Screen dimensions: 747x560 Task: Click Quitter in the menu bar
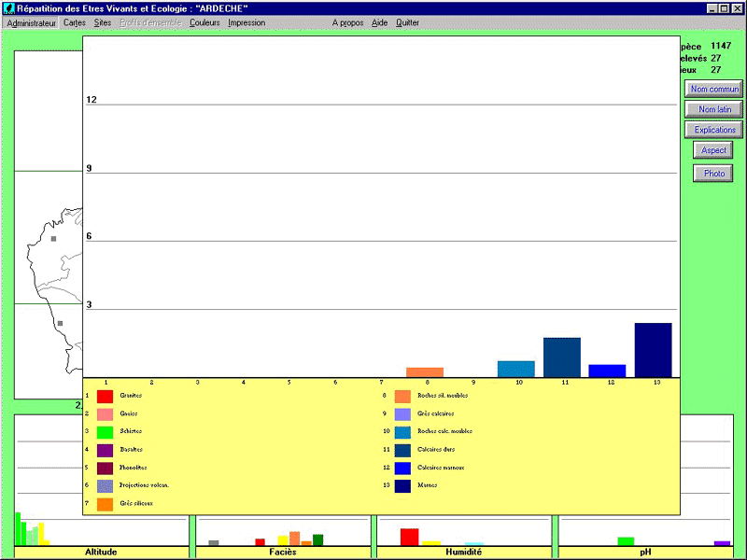(x=407, y=22)
